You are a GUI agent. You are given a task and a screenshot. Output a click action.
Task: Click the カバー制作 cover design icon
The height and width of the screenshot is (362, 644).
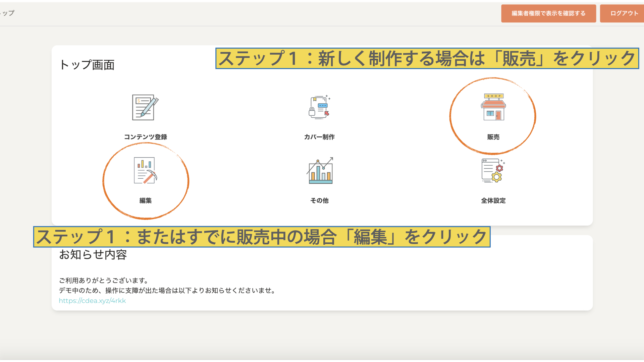point(319,107)
